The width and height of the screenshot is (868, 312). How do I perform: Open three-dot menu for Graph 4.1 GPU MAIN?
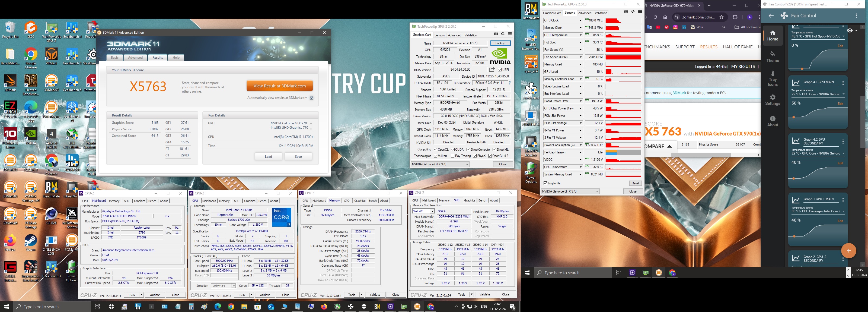point(843,83)
